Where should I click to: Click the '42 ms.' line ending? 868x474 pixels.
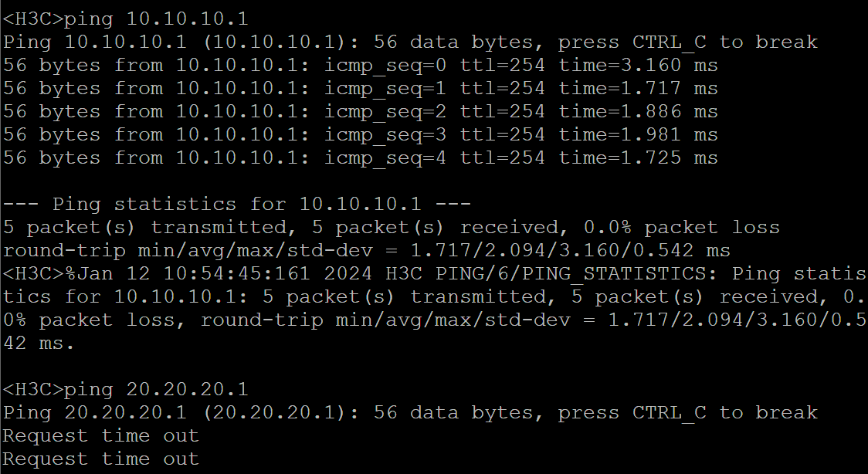38,344
